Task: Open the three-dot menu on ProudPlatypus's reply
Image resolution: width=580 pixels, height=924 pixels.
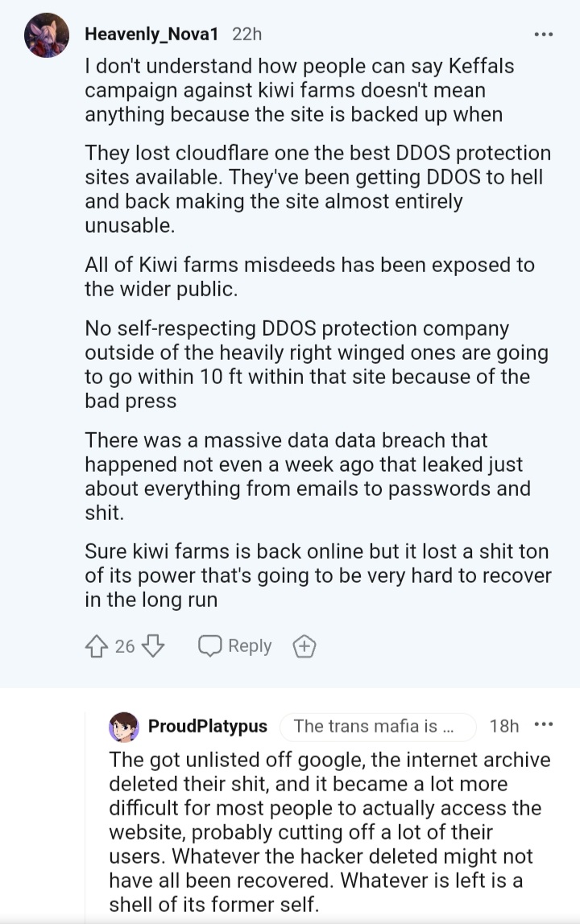Action: pos(544,724)
